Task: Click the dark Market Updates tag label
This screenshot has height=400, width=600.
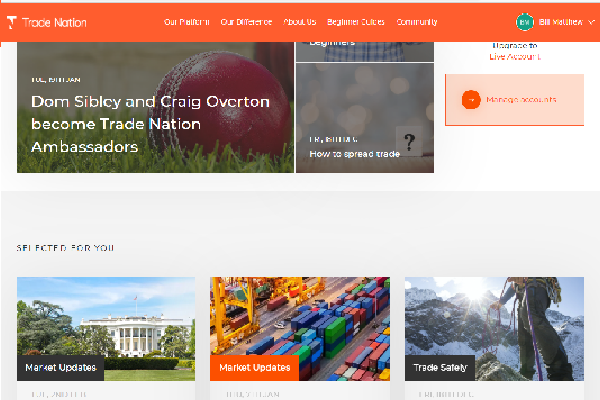Action: click(x=60, y=368)
